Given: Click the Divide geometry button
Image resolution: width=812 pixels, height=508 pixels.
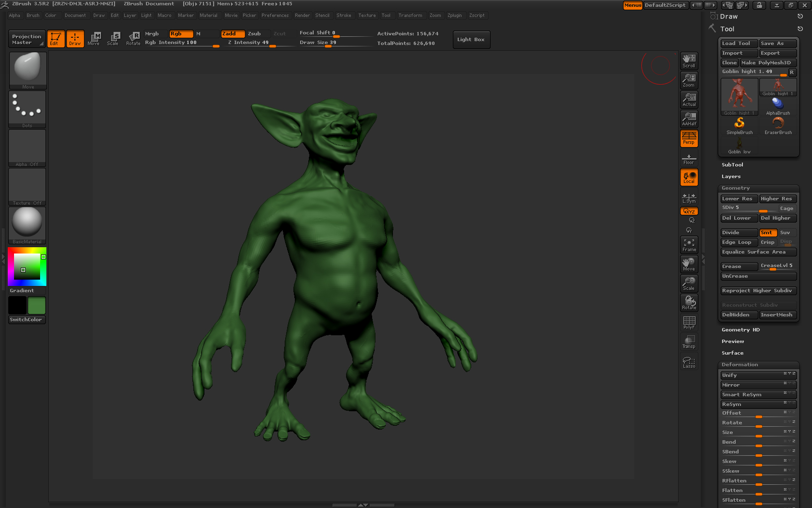Looking at the screenshot, I should click(739, 233).
